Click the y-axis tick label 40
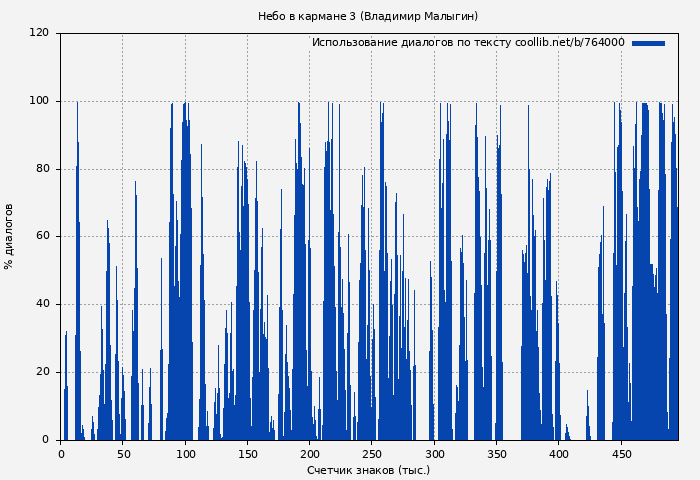 point(42,304)
